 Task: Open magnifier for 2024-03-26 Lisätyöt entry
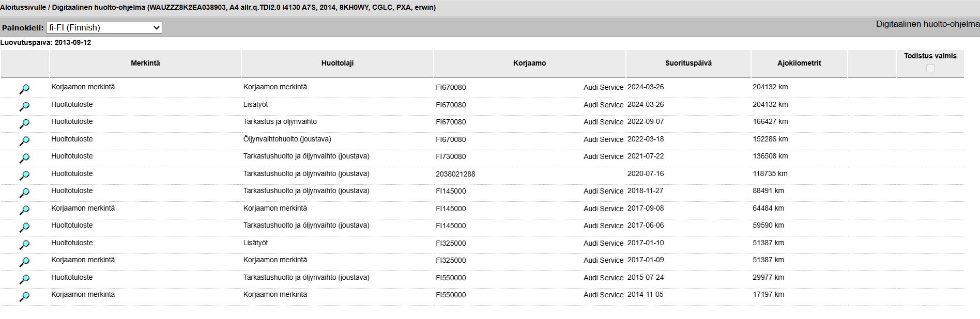24,106
